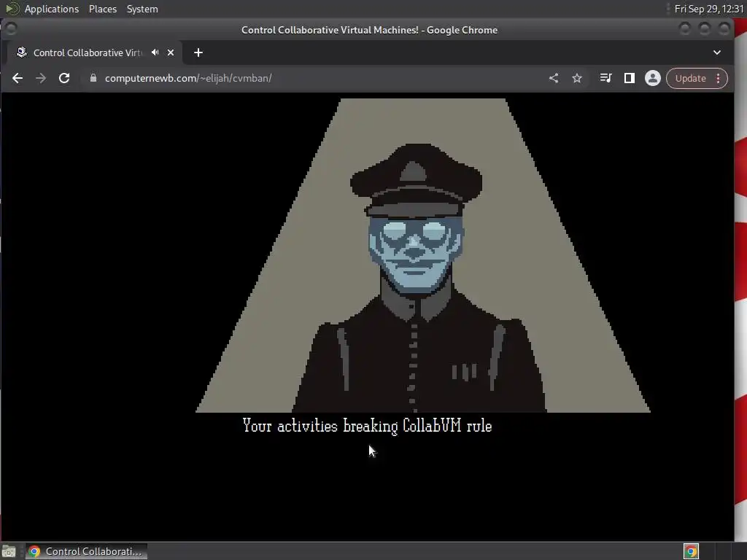The image size is (747, 560).
Task: Open Chrome side panel
Action: 630,78
